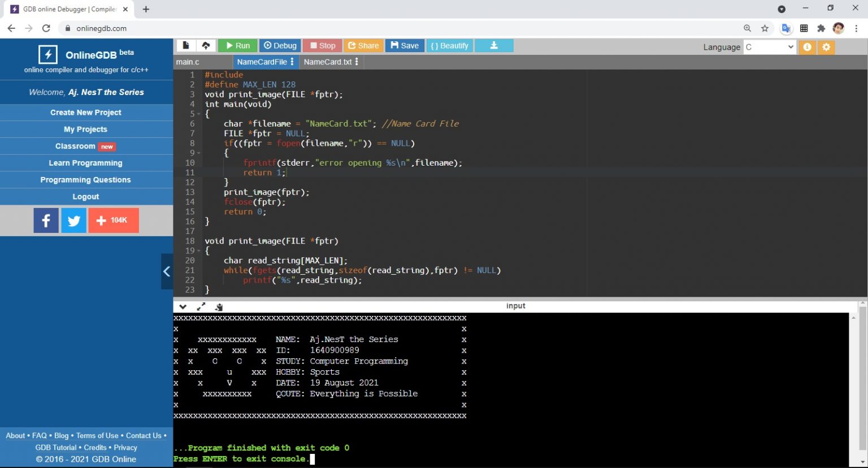Share on Facebook via the sidebar icon
Screen dimensions: 868x468
click(x=46, y=220)
